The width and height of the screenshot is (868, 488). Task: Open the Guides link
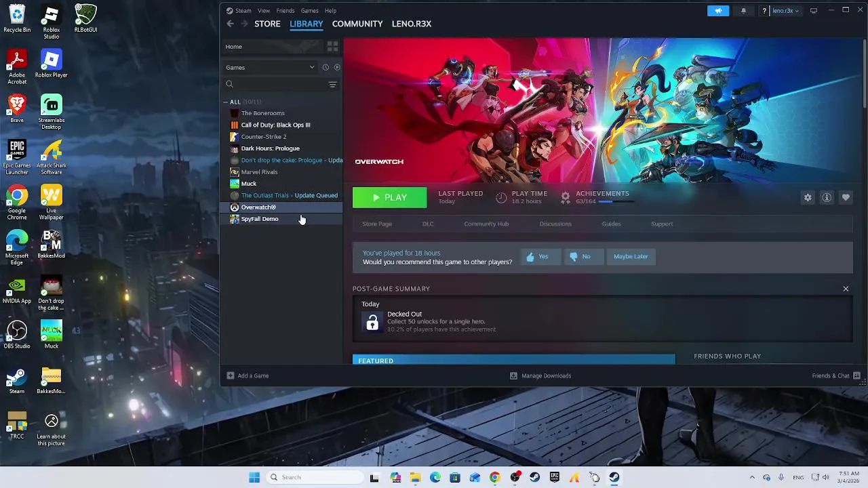tap(611, 224)
